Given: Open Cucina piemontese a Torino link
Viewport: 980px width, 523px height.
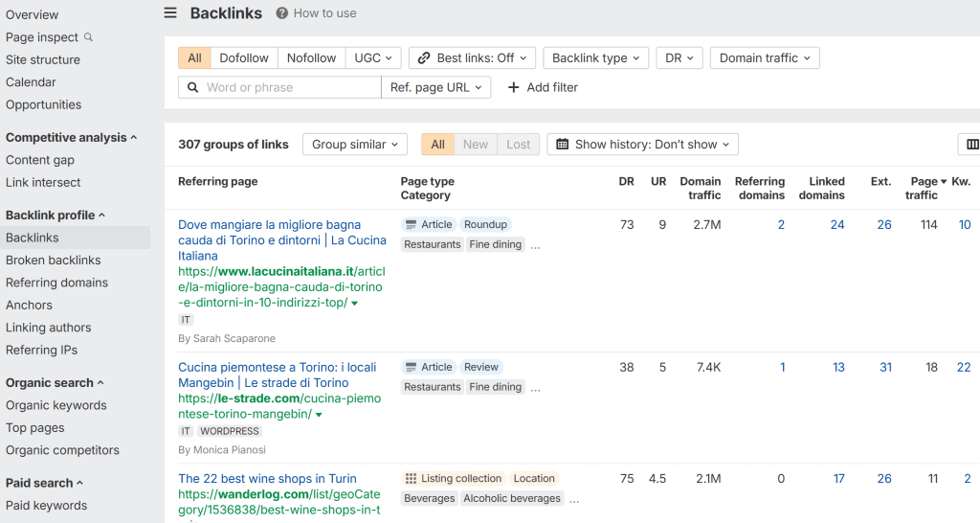Looking at the screenshot, I should coord(277,375).
